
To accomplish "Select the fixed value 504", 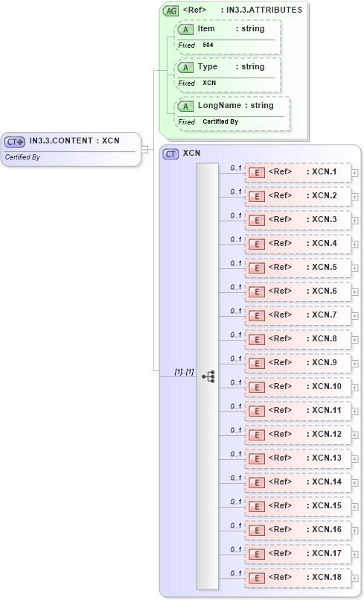I will [208, 45].
